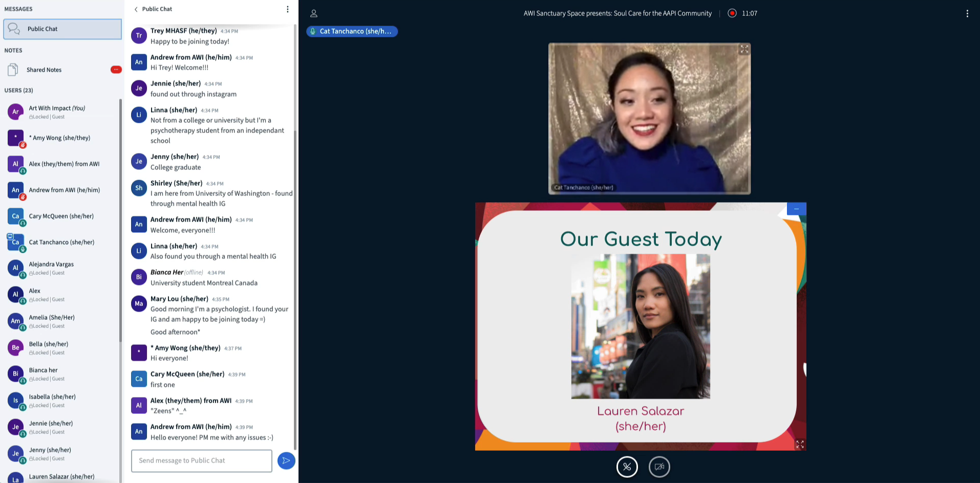Click Cat Tanchanco talking indicator pill
This screenshot has height=483, width=980.
tap(352, 31)
